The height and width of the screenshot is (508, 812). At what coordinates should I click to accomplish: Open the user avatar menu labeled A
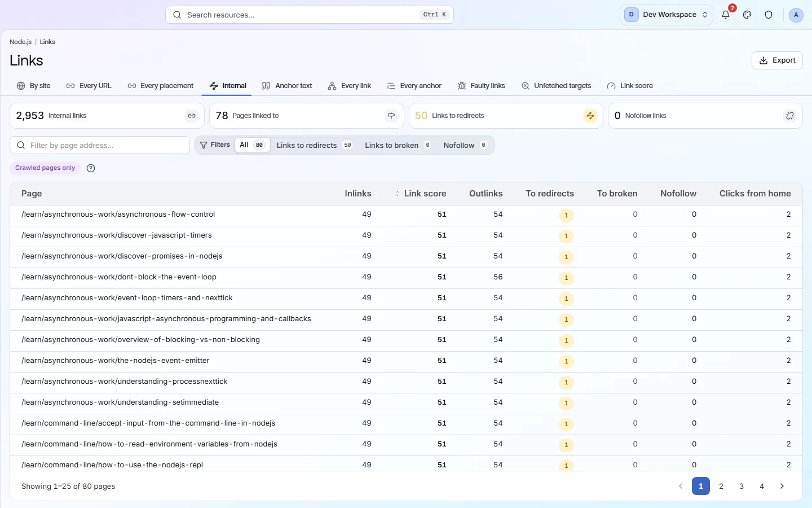[x=796, y=15]
